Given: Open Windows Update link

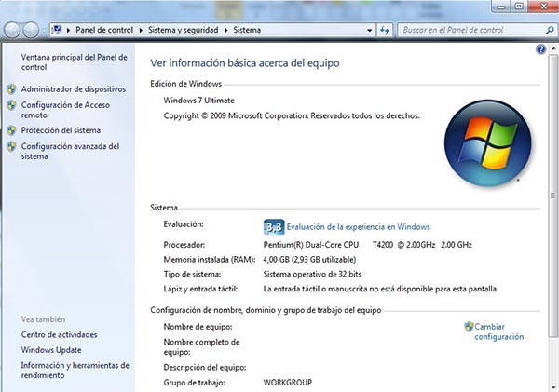Looking at the screenshot, I should pos(51,350).
